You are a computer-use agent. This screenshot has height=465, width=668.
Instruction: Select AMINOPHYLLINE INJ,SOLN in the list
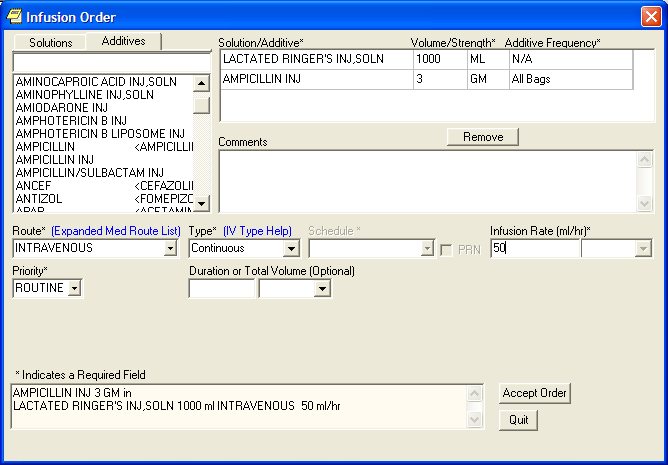click(103, 95)
